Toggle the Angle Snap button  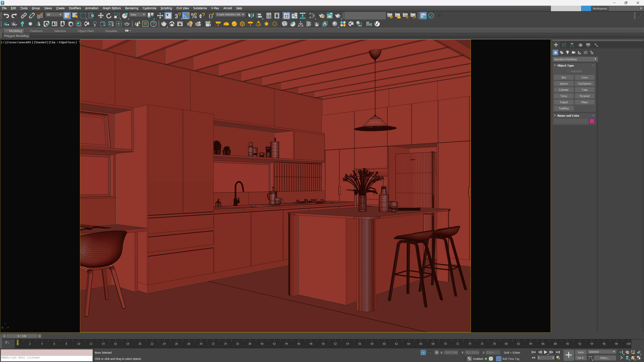pos(186,16)
